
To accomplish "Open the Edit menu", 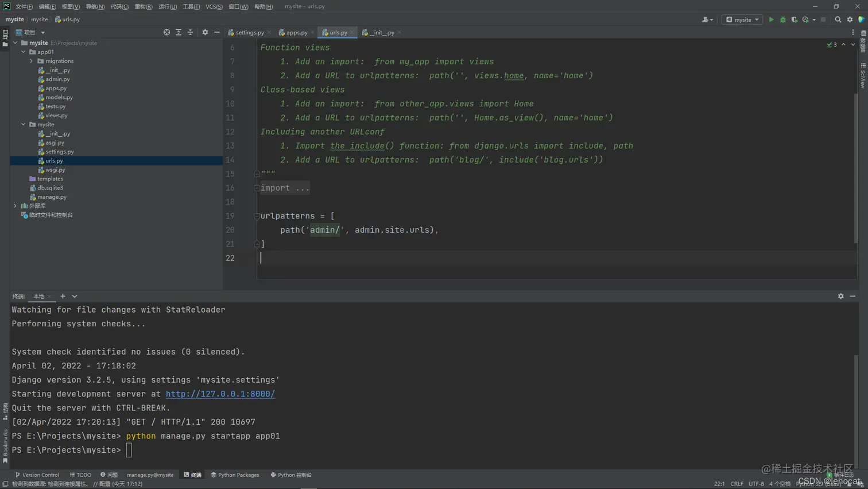I will (47, 6).
